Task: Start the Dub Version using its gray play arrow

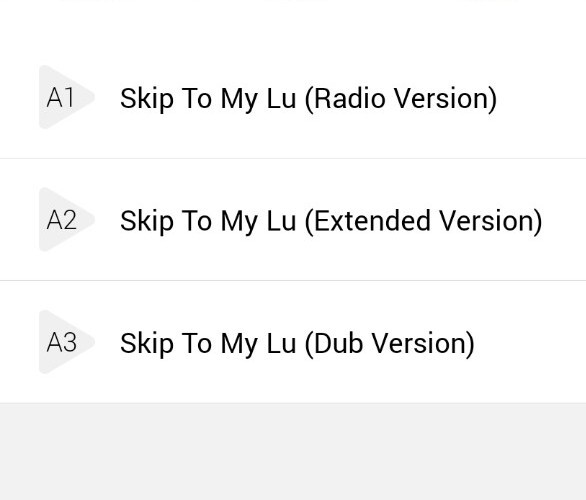Action: pyautogui.click(x=66, y=342)
